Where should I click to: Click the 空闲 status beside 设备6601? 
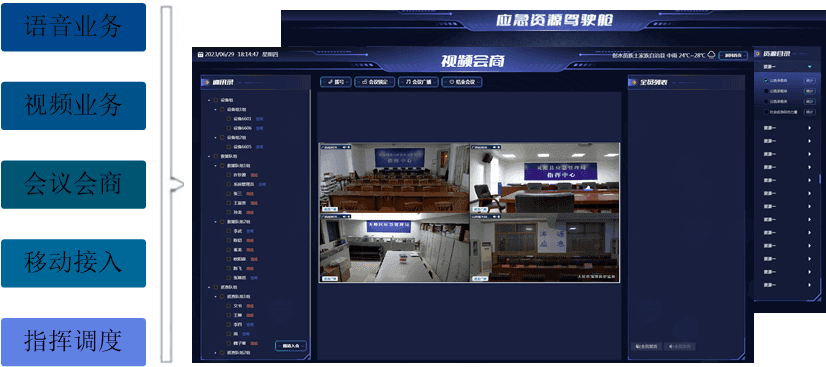click(259, 119)
